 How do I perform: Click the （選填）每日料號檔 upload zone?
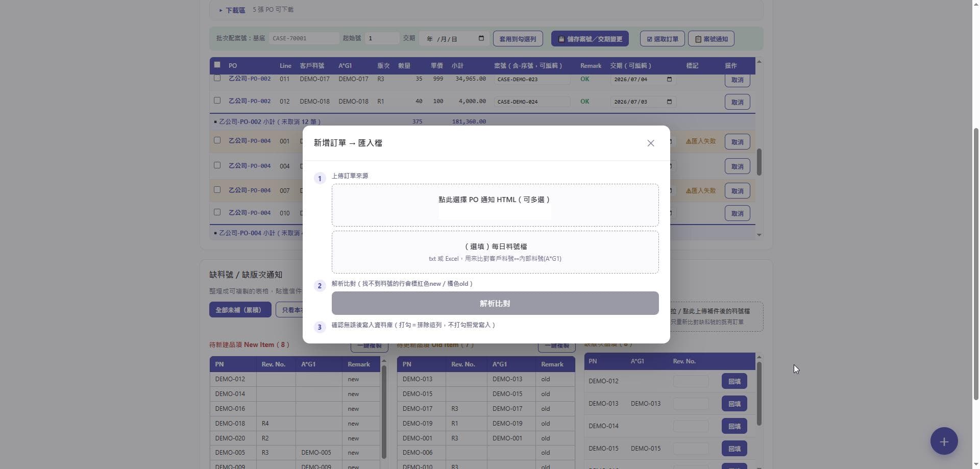click(x=495, y=252)
